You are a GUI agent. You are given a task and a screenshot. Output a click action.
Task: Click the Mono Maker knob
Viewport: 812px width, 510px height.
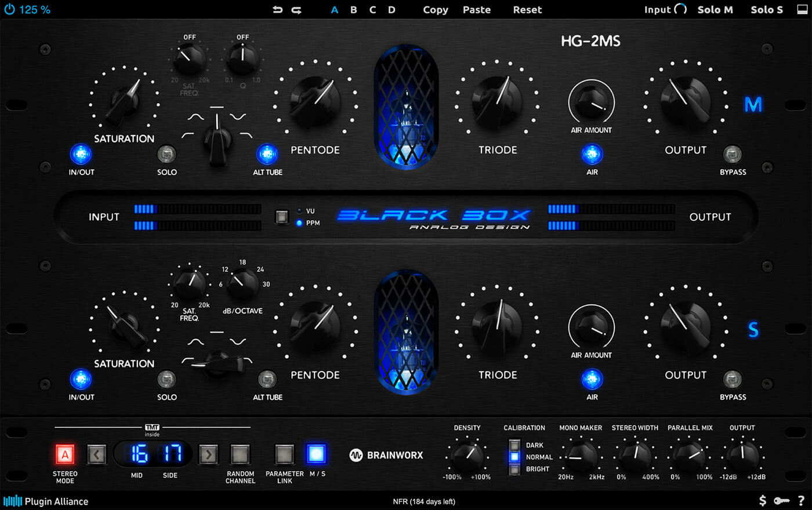[x=581, y=456]
